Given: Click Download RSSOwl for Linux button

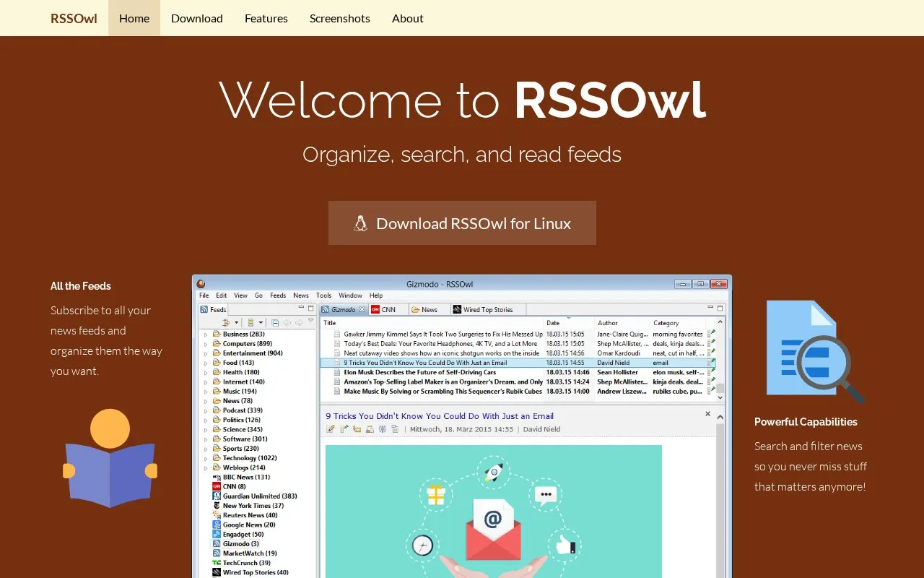Looking at the screenshot, I should [x=462, y=223].
